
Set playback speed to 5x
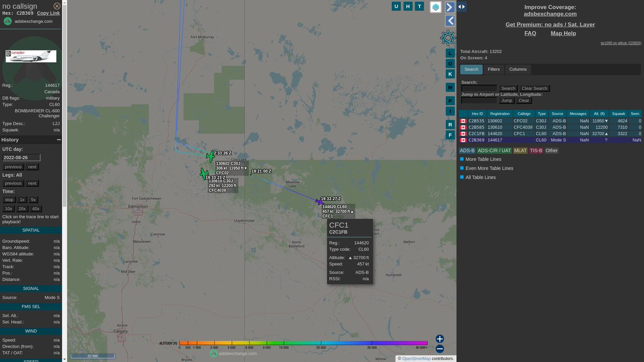tap(33, 200)
